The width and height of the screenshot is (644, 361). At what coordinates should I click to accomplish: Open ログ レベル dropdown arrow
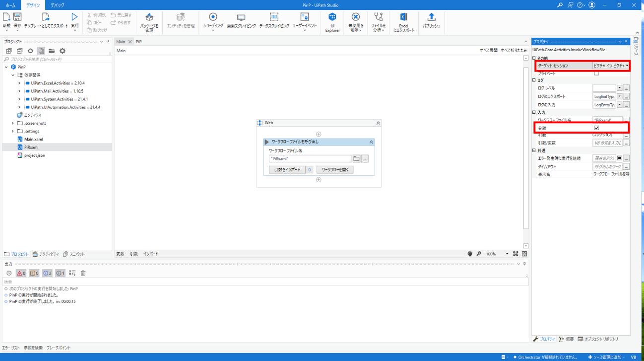pos(619,88)
